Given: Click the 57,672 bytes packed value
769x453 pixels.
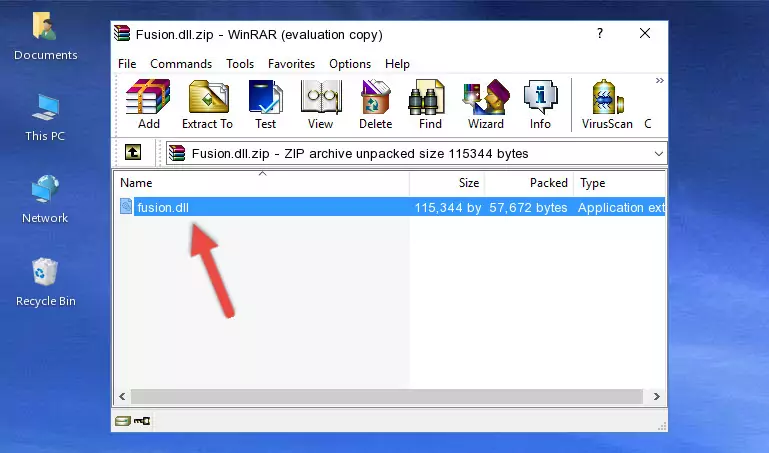Looking at the screenshot, I should point(528,207).
